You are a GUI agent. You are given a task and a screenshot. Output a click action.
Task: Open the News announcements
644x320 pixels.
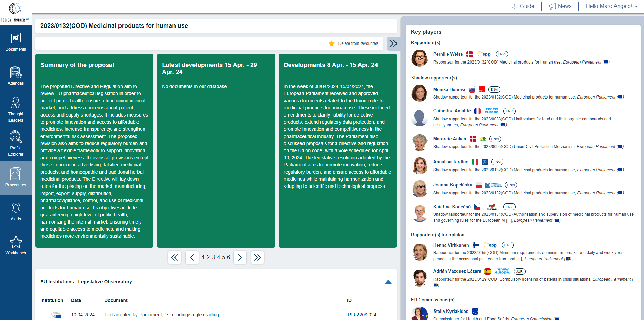[560, 6]
